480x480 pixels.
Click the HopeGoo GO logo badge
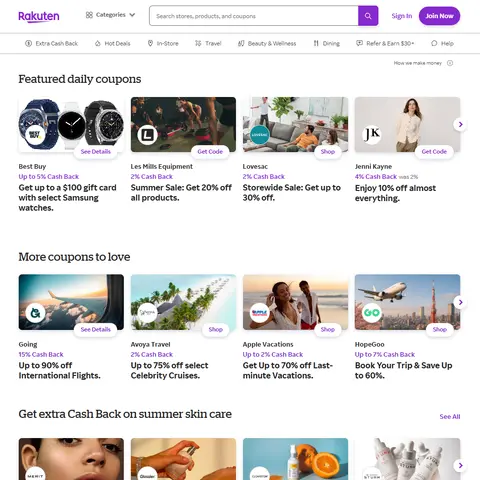372,313
